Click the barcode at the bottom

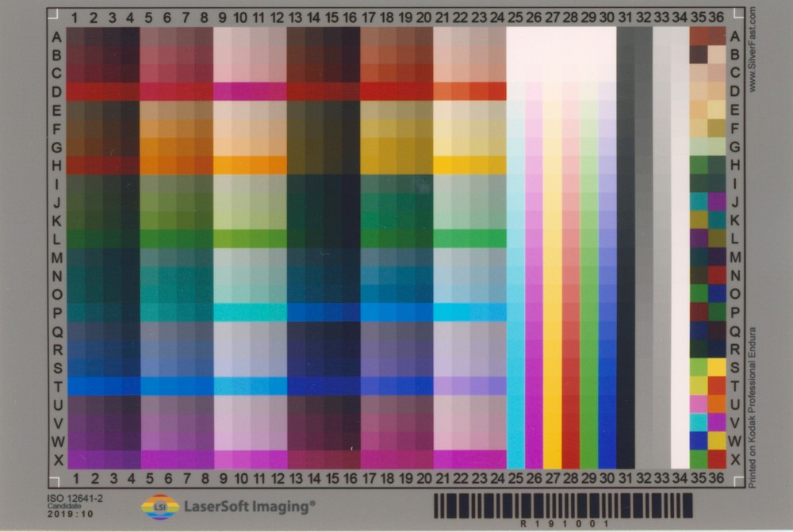click(562, 505)
